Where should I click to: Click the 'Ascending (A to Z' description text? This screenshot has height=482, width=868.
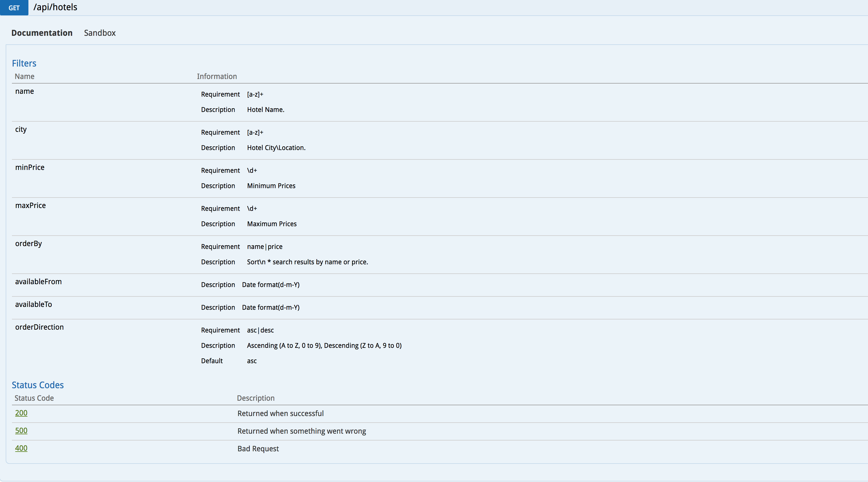tap(325, 345)
